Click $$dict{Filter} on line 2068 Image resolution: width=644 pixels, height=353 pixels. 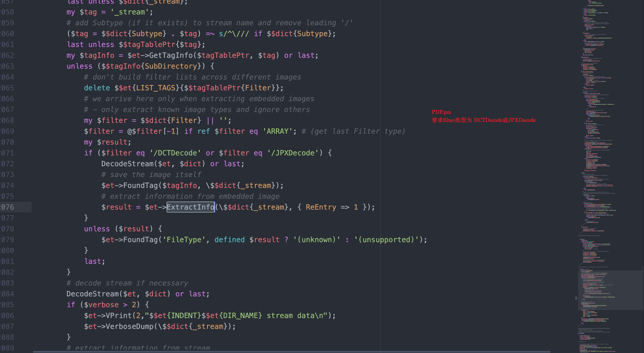[171, 120]
